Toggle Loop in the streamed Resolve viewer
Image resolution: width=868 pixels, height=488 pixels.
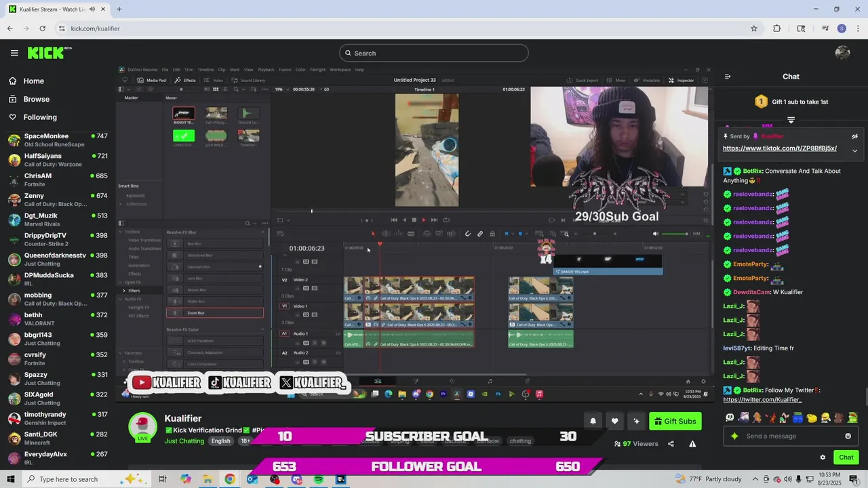click(446, 220)
